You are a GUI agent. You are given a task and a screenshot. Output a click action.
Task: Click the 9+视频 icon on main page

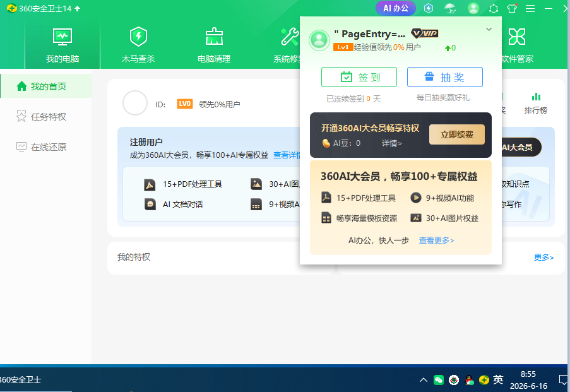pyautogui.click(x=256, y=205)
